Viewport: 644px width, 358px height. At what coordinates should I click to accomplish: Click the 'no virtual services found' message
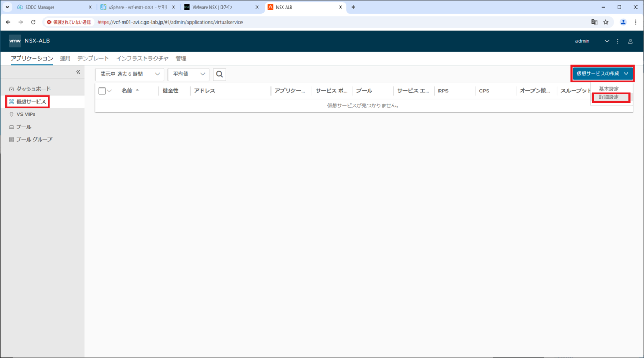(x=363, y=105)
